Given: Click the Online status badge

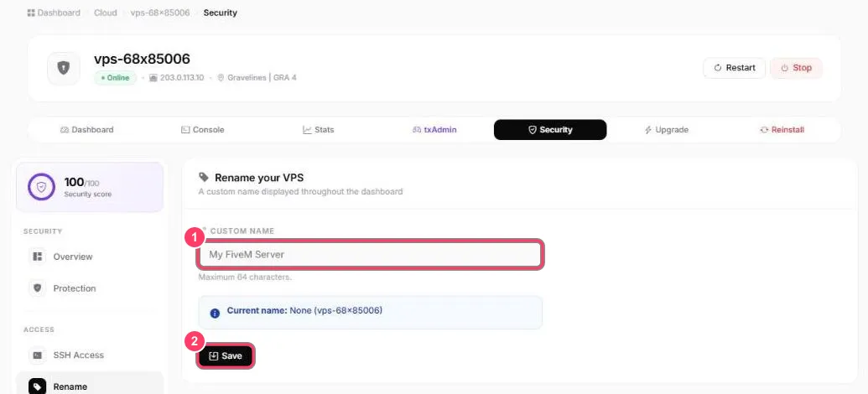Looking at the screenshot, I should (x=115, y=78).
